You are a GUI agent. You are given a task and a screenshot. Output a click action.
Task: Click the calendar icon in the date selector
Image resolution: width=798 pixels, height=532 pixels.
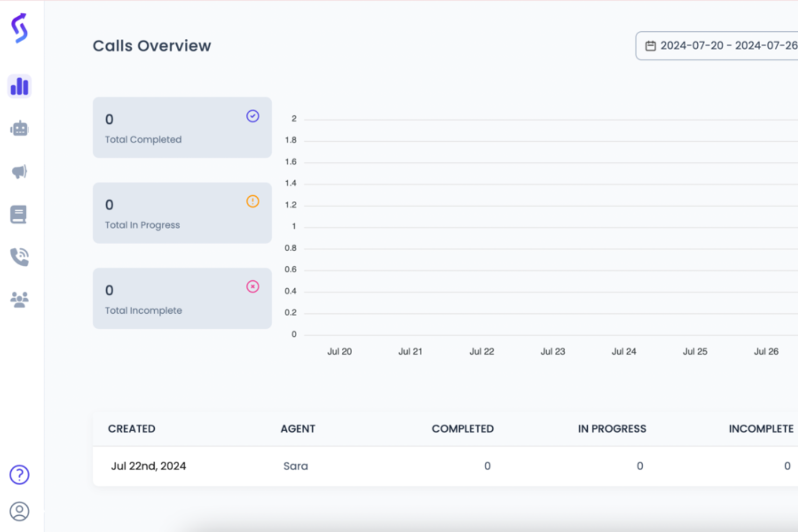click(x=651, y=45)
